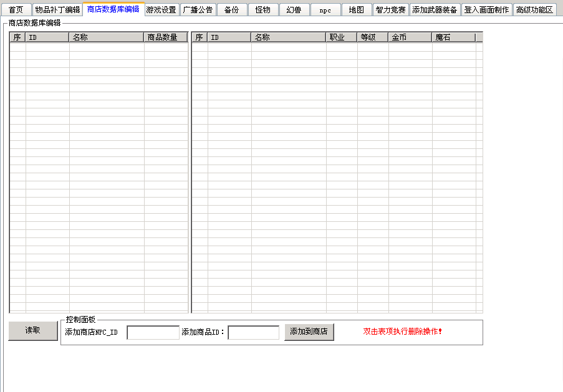Open the 高级功能区 tab
This screenshot has height=392, width=563.
[x=535, y=10]
